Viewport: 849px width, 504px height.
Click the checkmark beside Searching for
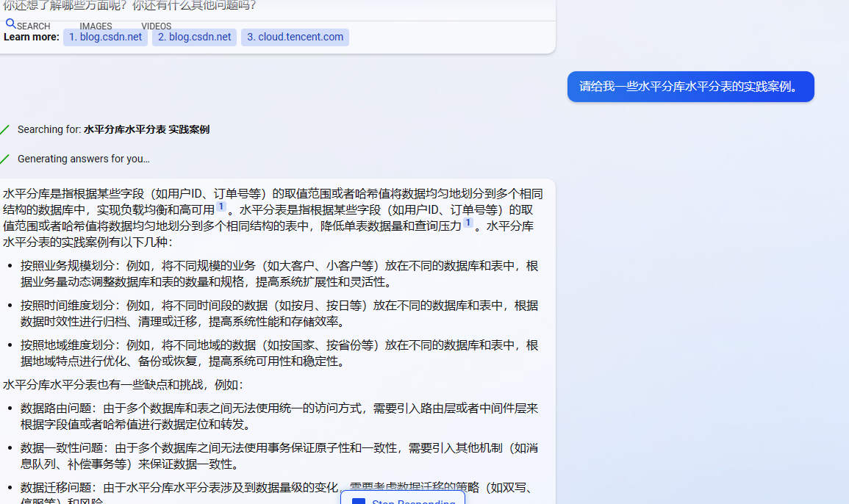pyautogui.click(x=5, y=130)
